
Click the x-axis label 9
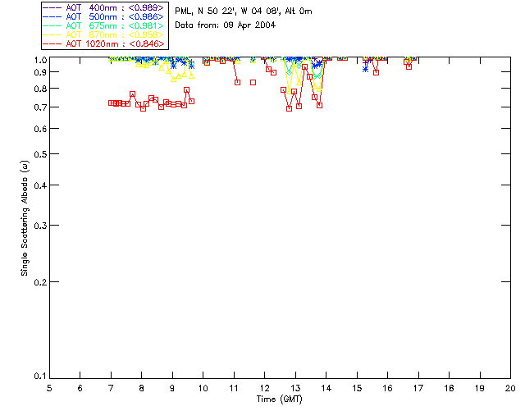(172, 388)
